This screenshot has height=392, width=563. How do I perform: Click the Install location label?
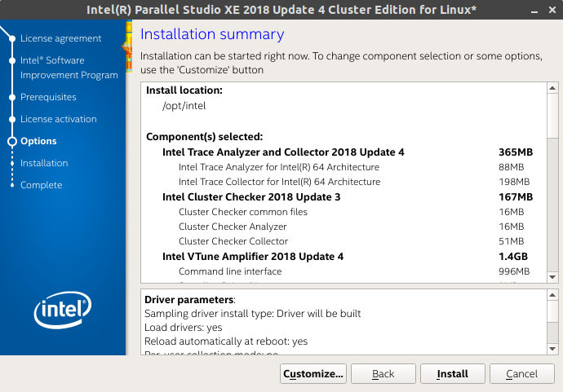click(x=184, y=90)
